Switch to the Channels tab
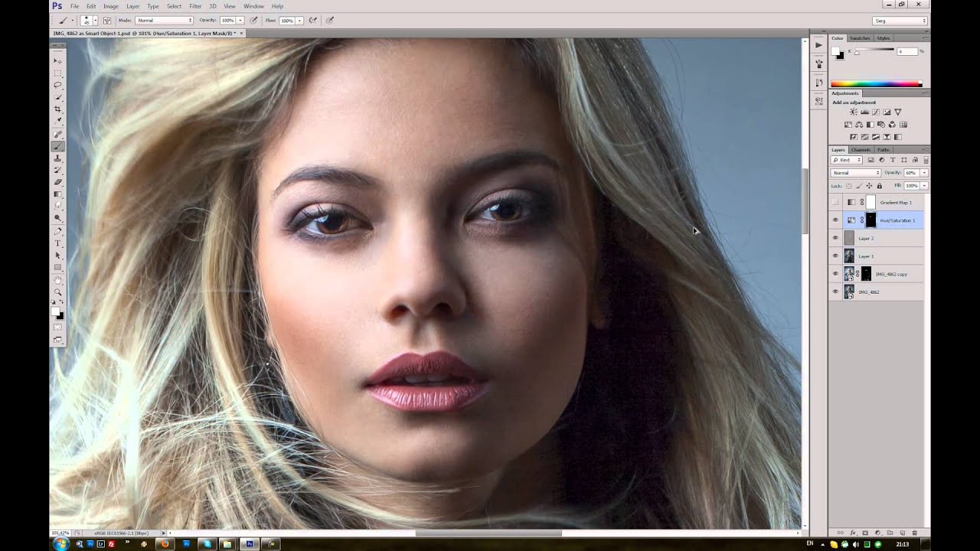980x551 pixels. point(861,150)
